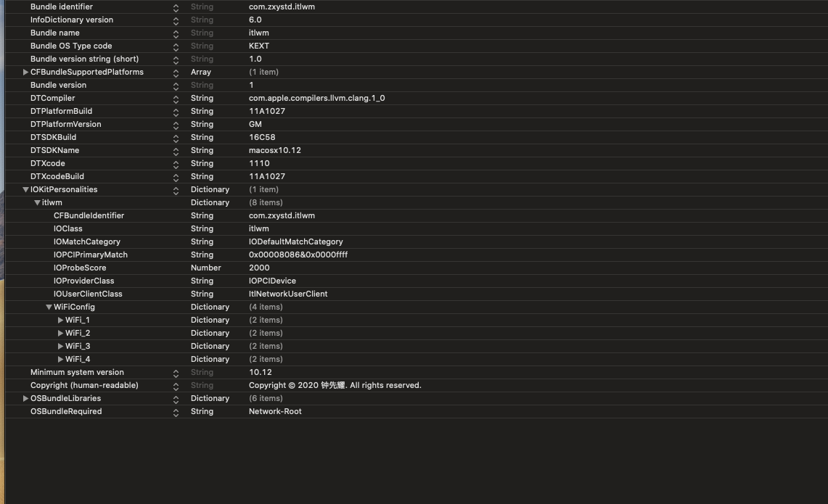Select the IOProbeScore value 2000
Image resolution: width=828 pixels, height=504 pixels.
259,268
